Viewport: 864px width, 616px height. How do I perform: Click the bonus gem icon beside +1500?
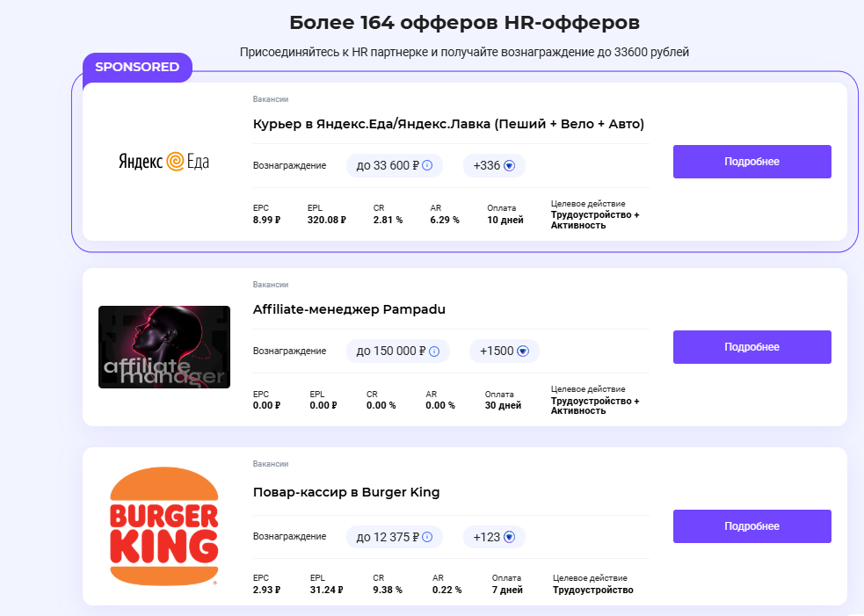[x=523, y=351]
